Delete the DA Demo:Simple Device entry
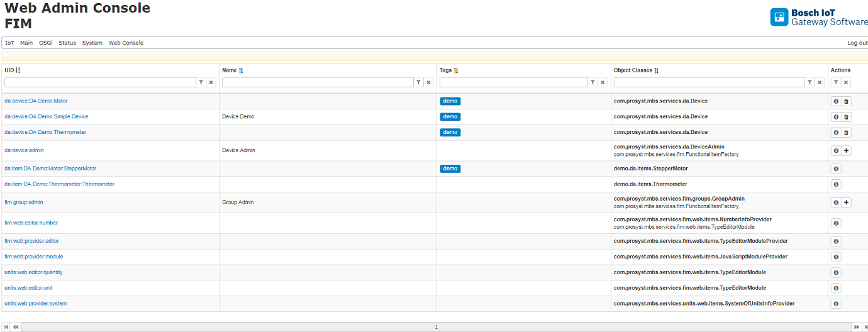 click(846, 117)
